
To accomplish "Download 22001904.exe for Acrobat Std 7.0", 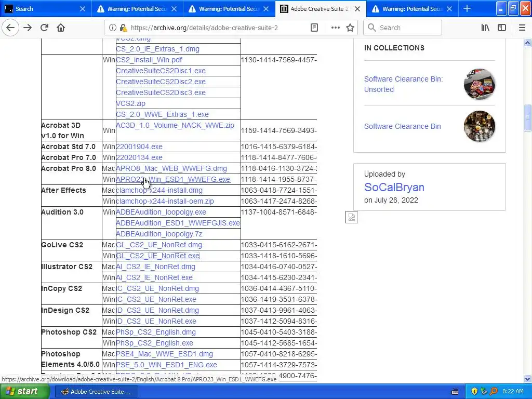I will point(139,147).
